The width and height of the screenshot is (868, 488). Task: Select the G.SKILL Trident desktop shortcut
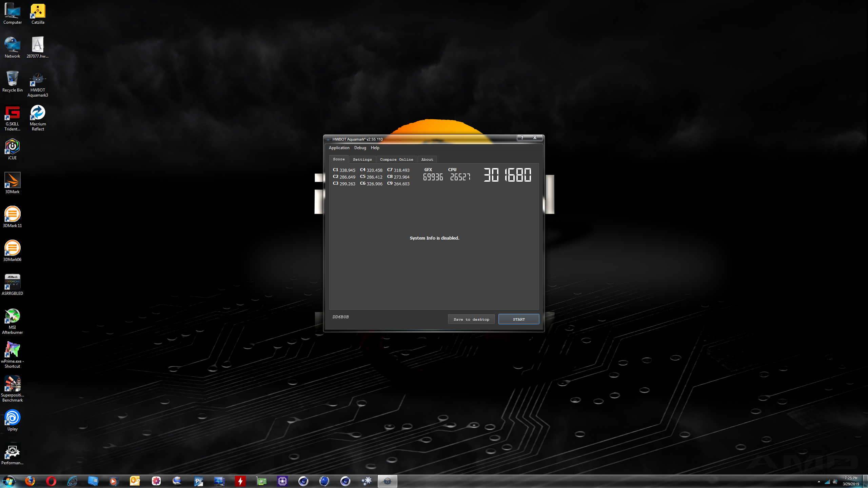tap(13, 118)
